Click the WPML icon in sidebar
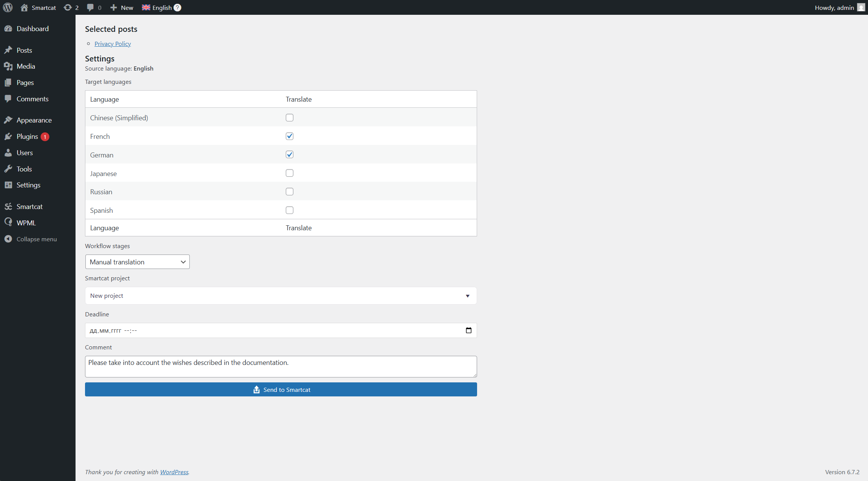Image resolution: width=868 pixels, height=481 pixels. pos(8,222)
